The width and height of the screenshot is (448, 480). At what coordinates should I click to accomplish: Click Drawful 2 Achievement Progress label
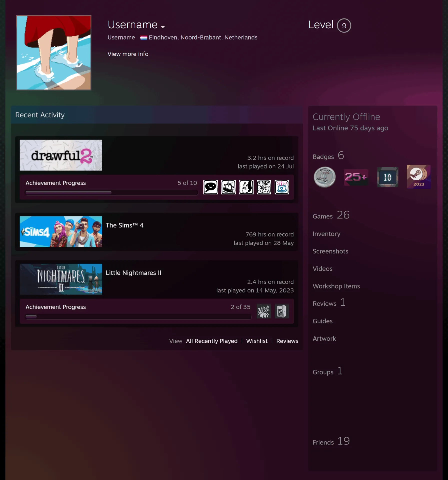tap(56, 183)
